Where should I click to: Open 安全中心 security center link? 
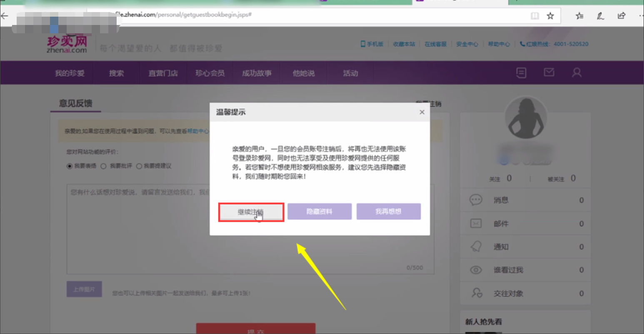tap(467, 44)
